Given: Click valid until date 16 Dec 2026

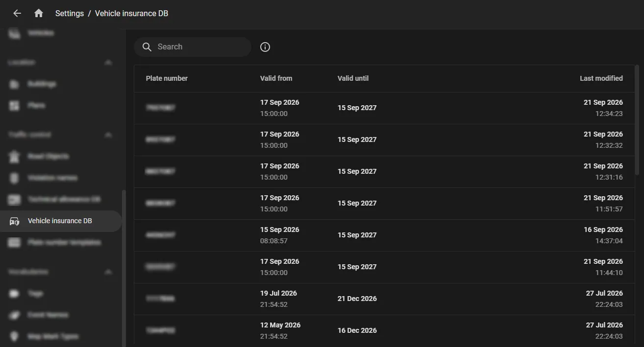Looking at the screenshot, I should [x=357, y=330].
